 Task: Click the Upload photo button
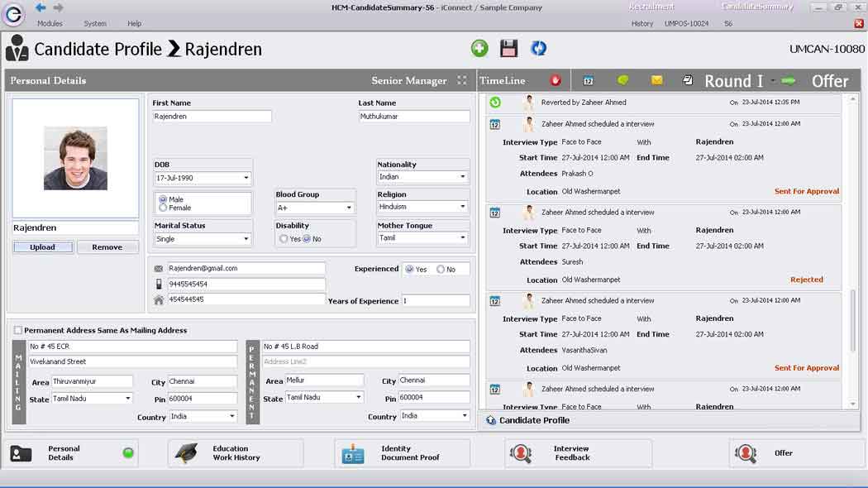[43, 247]
